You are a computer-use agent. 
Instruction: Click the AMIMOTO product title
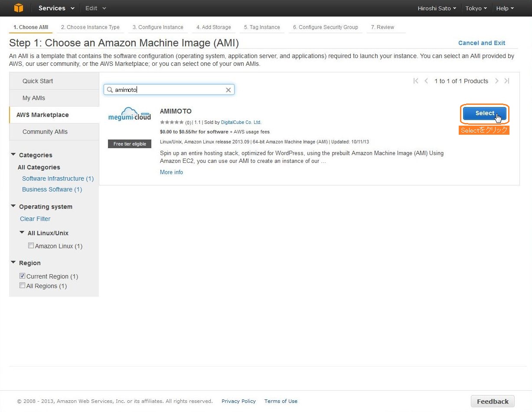tap(176, 111)
